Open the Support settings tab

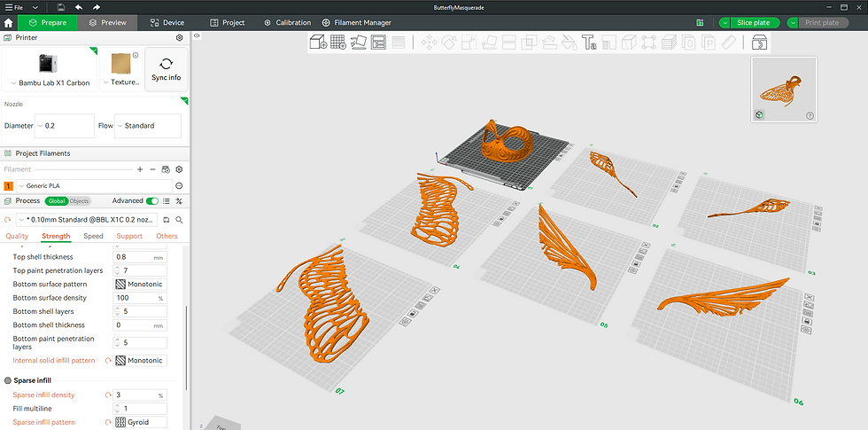(129, 236)
